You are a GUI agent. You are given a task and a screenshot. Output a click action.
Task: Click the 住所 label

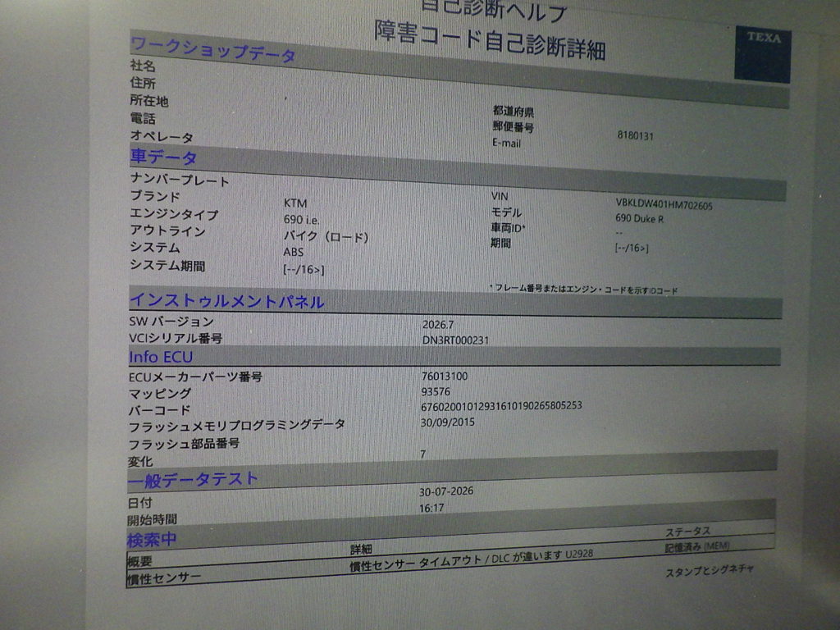[x=143, y=83]
